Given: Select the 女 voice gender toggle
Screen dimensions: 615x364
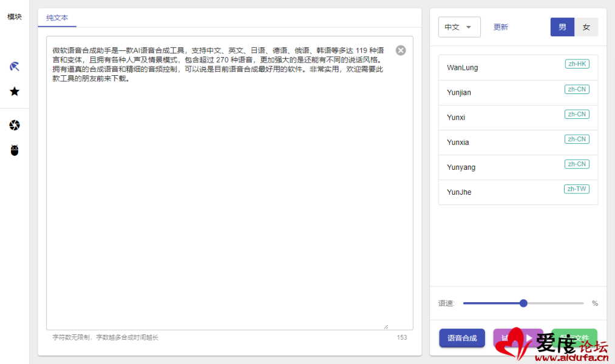Looking at the screenshot, I should [586, 27].
